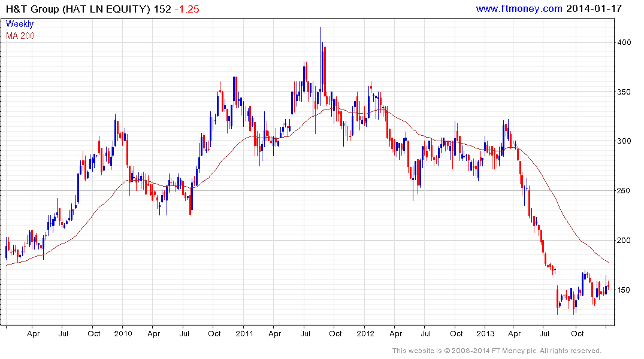The image size is (644, 359).
Task: Click the 2014-01-17 date label
Action: pos(594,8)
